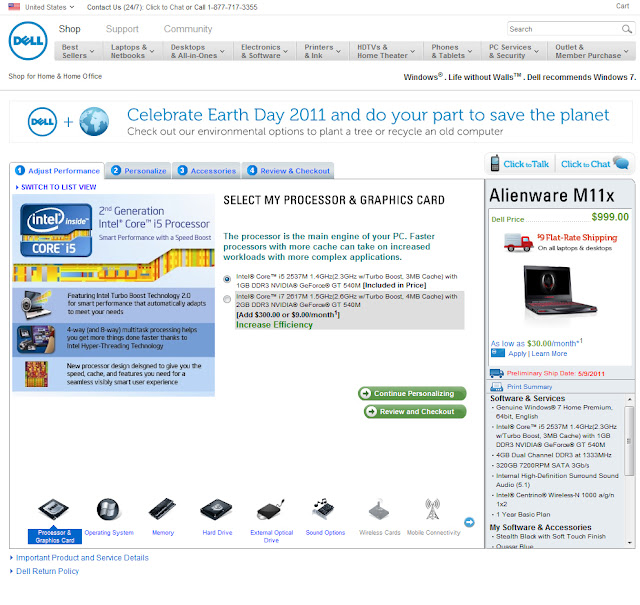The width and height of the screenshot is (640, 605).
Task: Click the delivery truck icon by ship date
Action: click(x=496, y=373)
